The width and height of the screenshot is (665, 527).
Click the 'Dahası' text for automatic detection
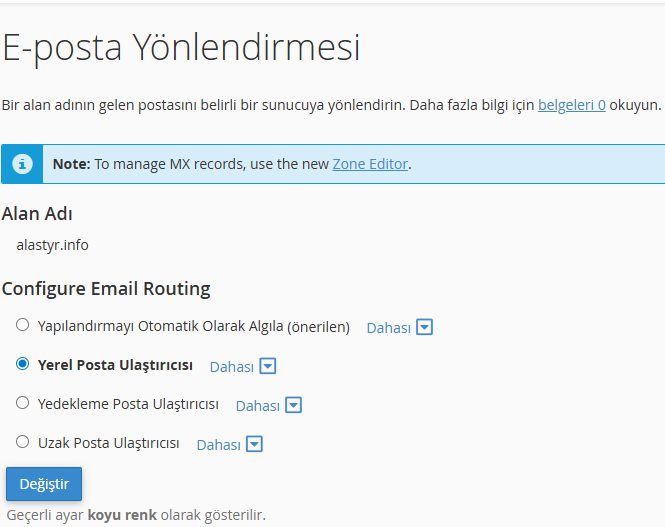pyautogui.click(x=388, y=327)
